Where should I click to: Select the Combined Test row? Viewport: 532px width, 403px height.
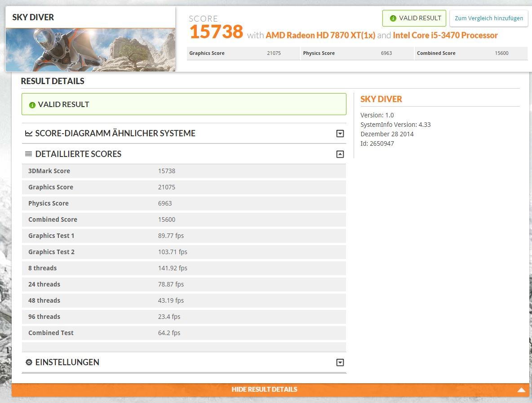click(x=184, y=333)
